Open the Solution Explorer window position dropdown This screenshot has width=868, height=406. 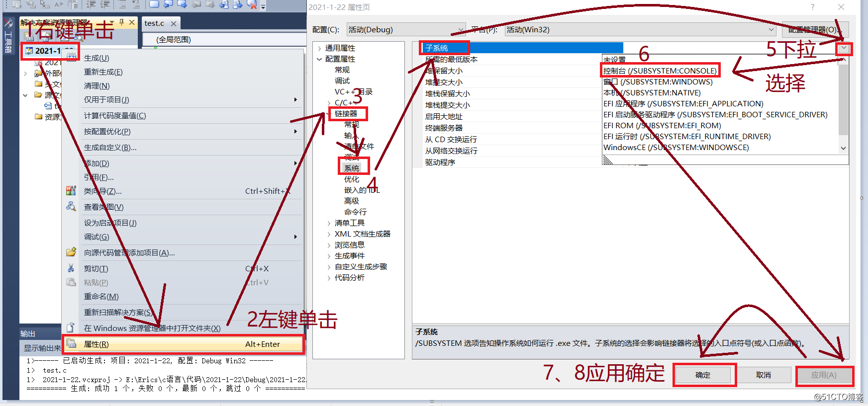click(x=111, y=22)
